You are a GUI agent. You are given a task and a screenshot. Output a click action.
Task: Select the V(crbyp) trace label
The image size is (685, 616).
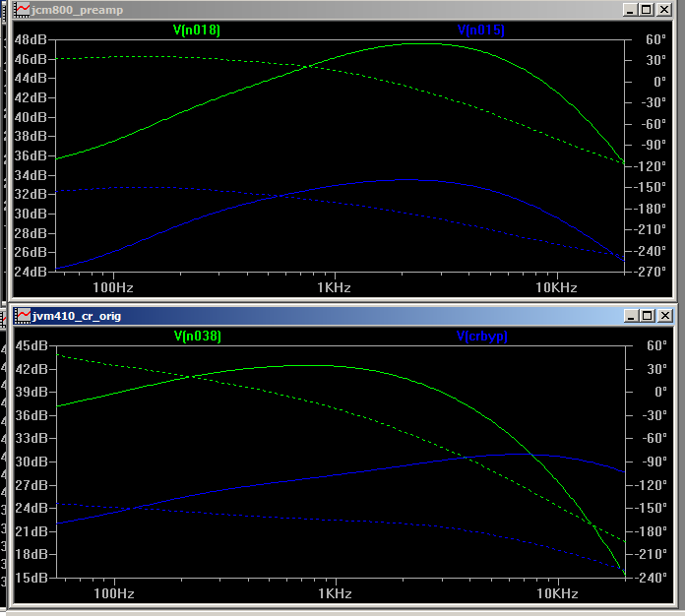pyautogui.click(x=482, y=336)
